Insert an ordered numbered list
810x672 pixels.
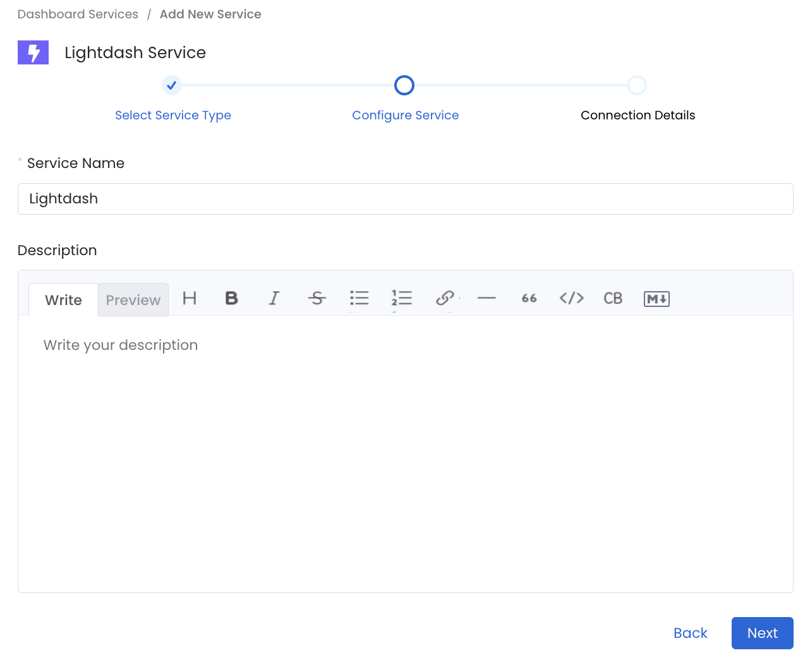pyautogui.click(x=401, y=298)
